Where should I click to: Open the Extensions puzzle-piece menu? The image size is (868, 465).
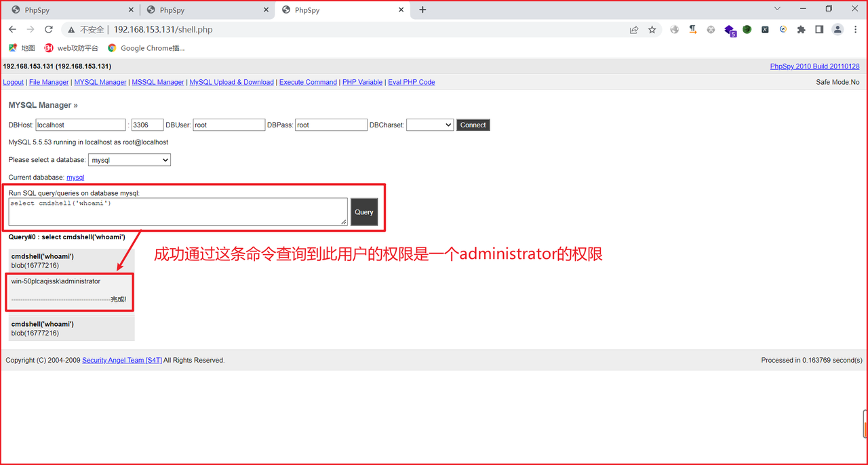tap(802, 29)
